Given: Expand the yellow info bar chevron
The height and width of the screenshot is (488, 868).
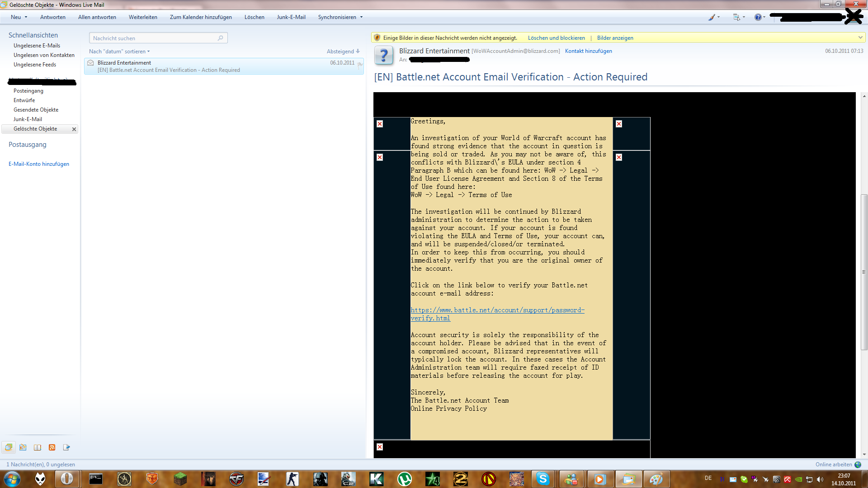Looking at the screenshot, I should point(860,38).
